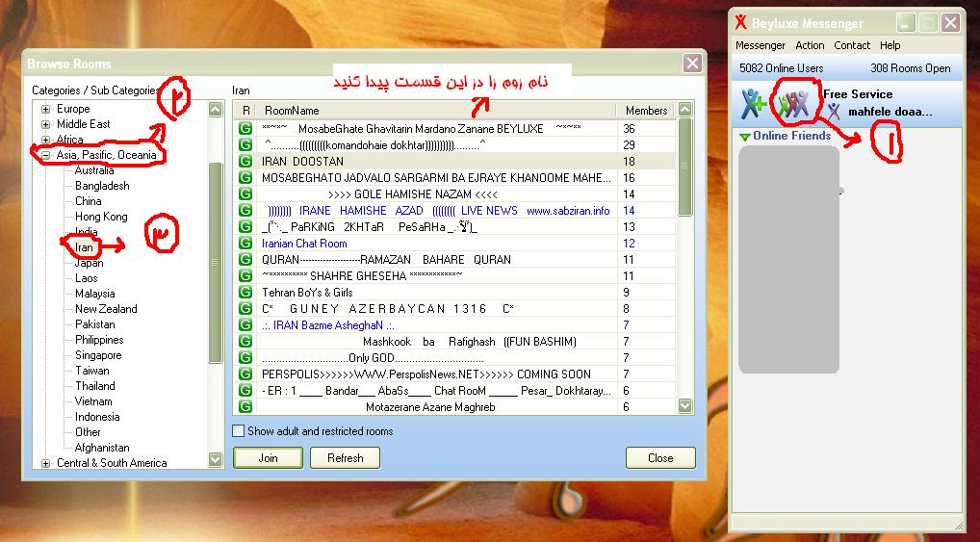The width and height of the screenshot is (980, 542).
Task: Click the green G icon for IRAN DOOSTAN
Action: coord(245,162)
